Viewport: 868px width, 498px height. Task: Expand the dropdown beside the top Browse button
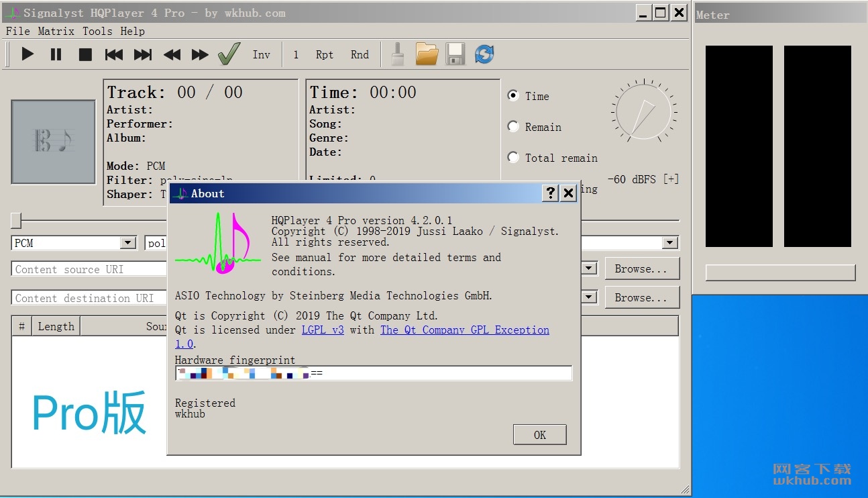[x=589, y=268]
